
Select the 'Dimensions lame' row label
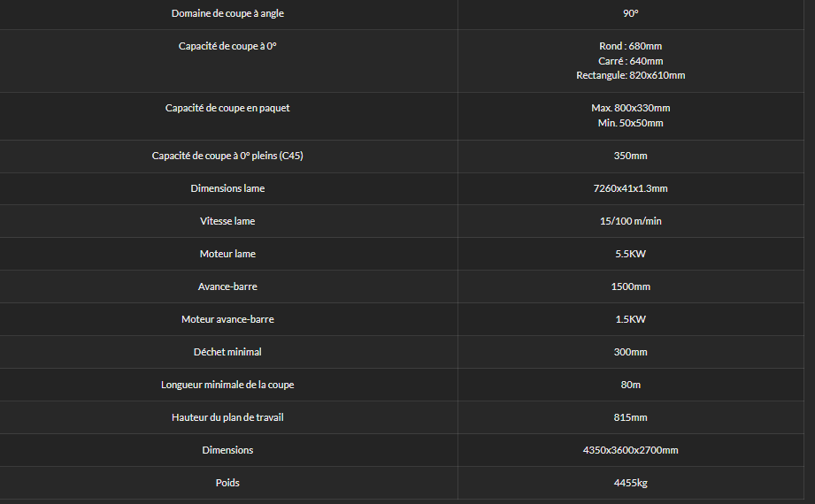[x=227, y=188]
